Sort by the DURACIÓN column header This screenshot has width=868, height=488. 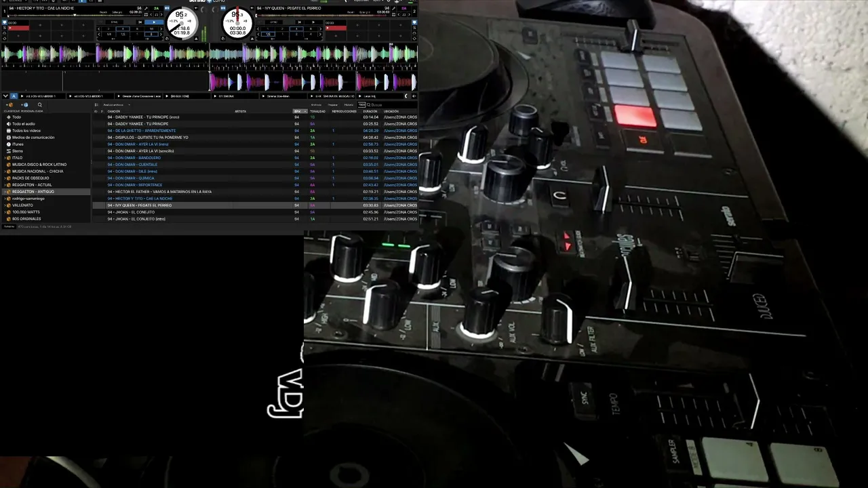pos(370,111)
